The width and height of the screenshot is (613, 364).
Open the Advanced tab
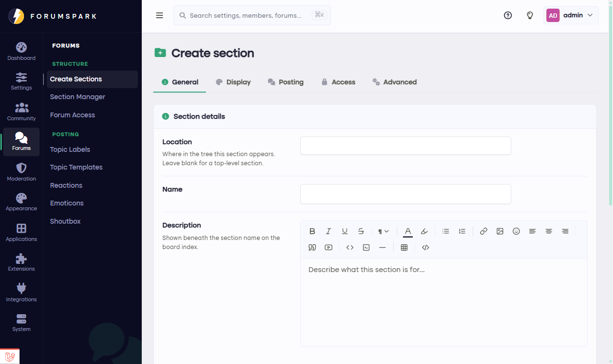click(395, 82)
